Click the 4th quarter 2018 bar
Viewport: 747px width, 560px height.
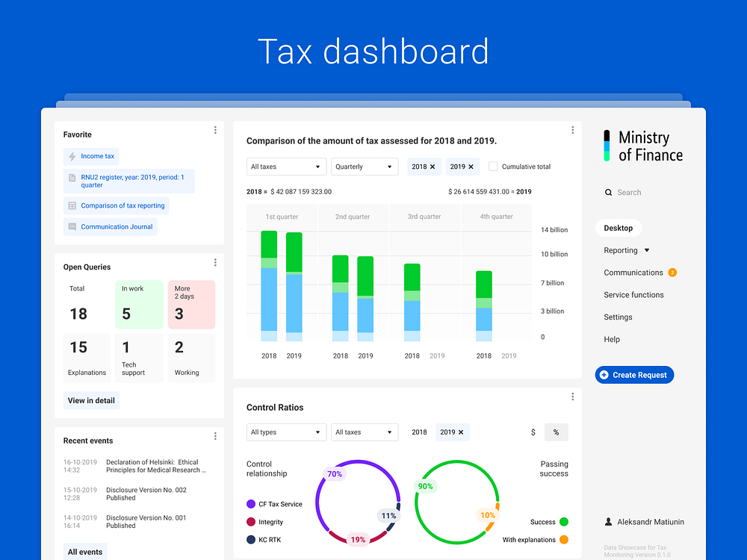(484, 306)
